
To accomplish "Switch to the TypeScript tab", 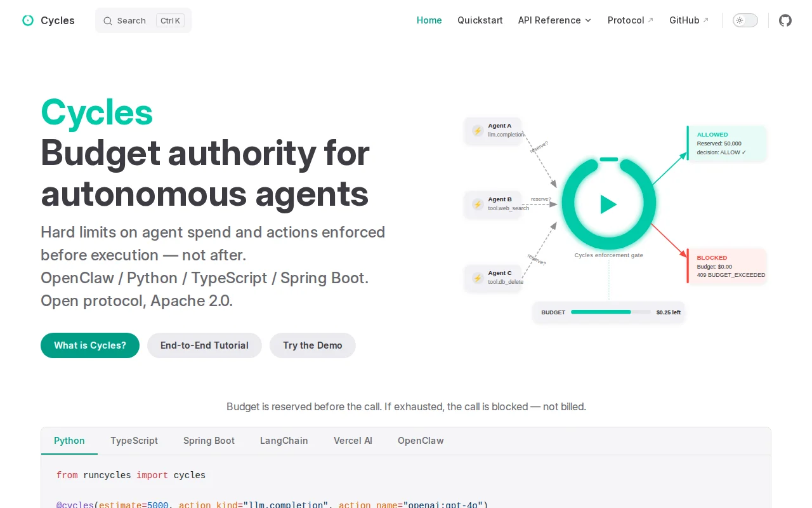I will click(134, 441).
